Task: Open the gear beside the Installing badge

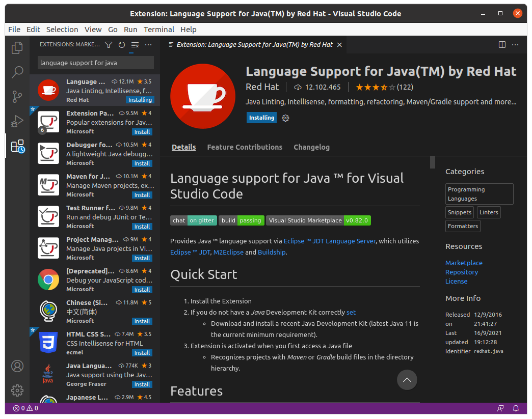Action: pyautogui.click(x=285, y=118)
